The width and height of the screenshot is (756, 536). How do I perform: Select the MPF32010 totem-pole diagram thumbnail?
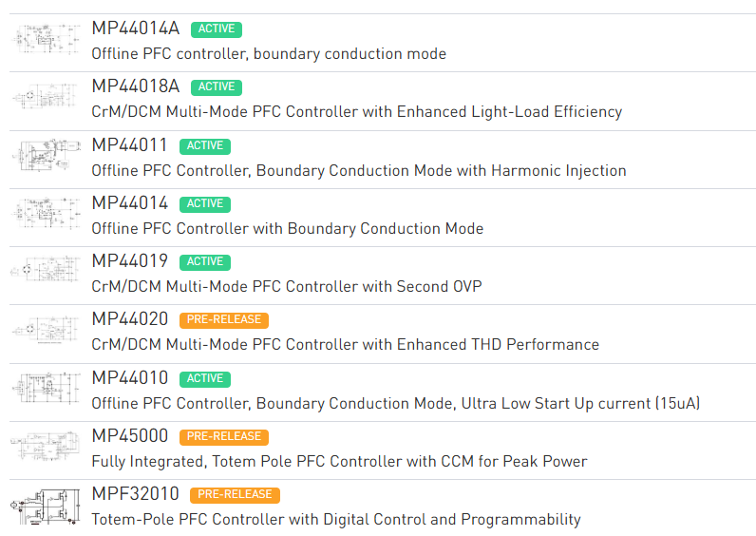click(x=47, y=506)
